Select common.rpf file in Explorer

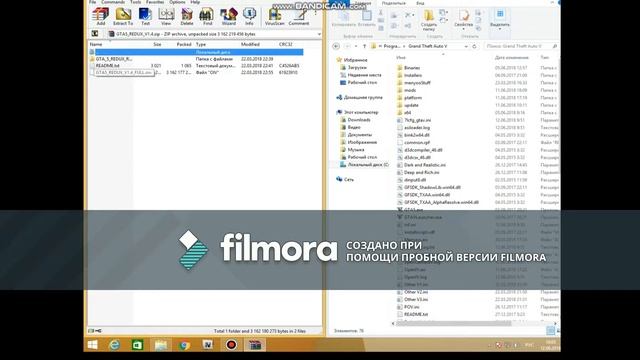click(x=417, y=142)
